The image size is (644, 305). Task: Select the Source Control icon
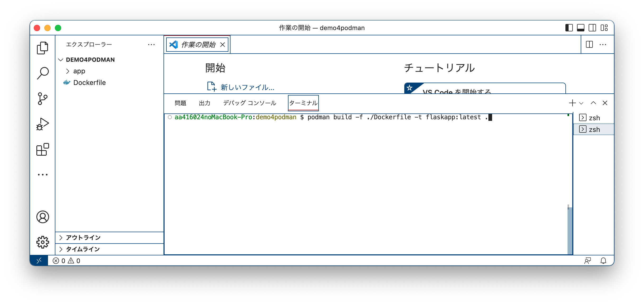pyautogui.click(x=43, y=98)
